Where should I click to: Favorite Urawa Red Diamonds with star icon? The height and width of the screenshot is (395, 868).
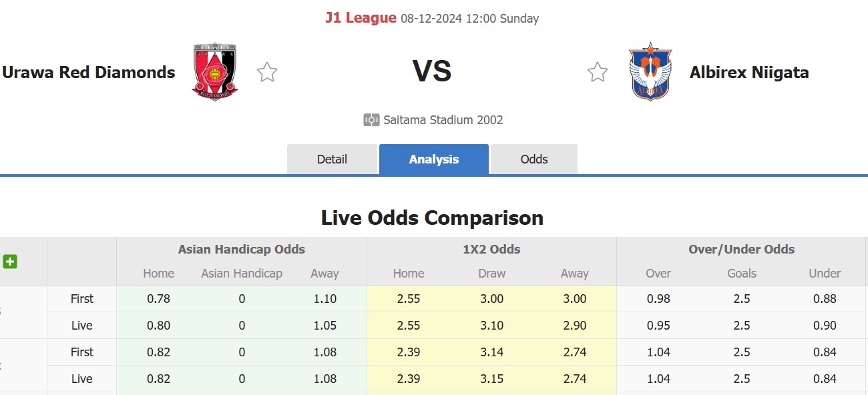pyautogui.click(x=267, y=72)
